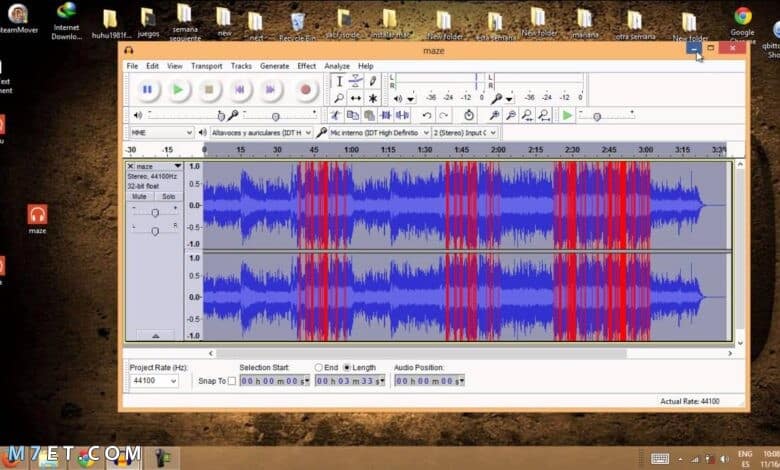Click the Cut scissors icon
The image size is (780, 470).
tap(335, 115)
